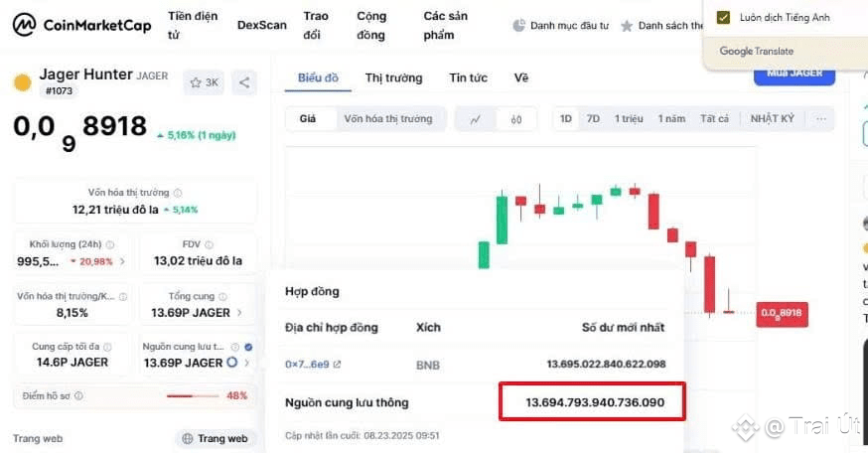
Task: Add Jager Hunter to watchlist star
Action: click(196, 82)
